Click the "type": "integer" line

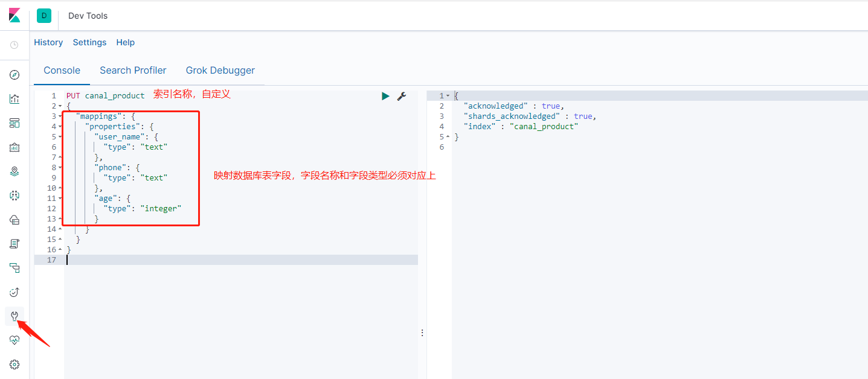(143, 209)
